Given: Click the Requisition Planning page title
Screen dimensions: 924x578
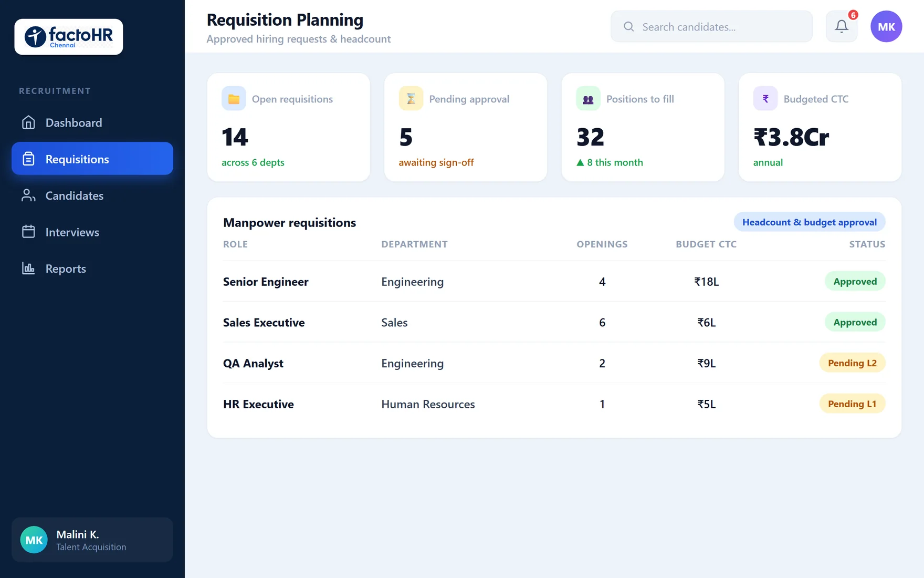Looking at the screenshot, I should [x=285, y=20].
